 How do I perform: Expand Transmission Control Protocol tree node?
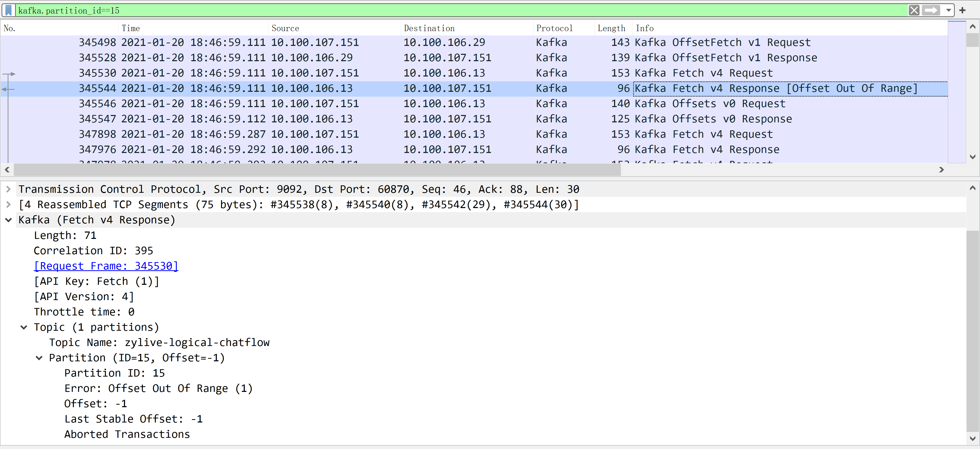(x=8, y=189)
